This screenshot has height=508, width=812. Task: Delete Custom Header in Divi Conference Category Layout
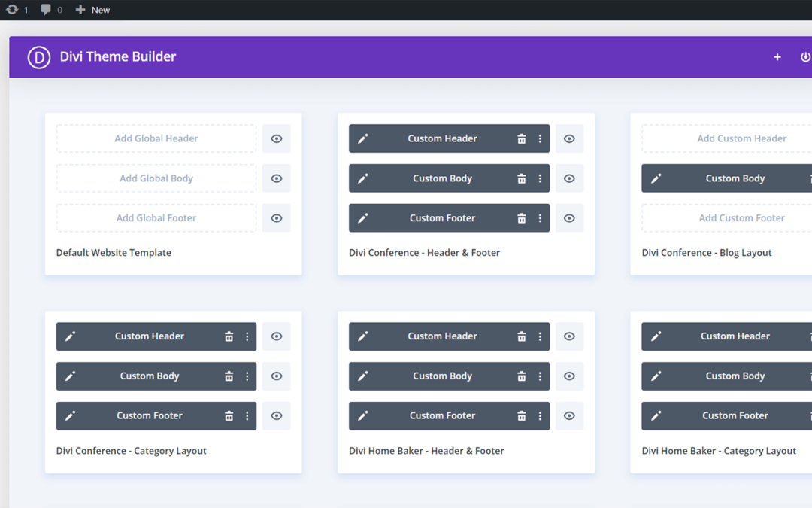pos(229,337)
